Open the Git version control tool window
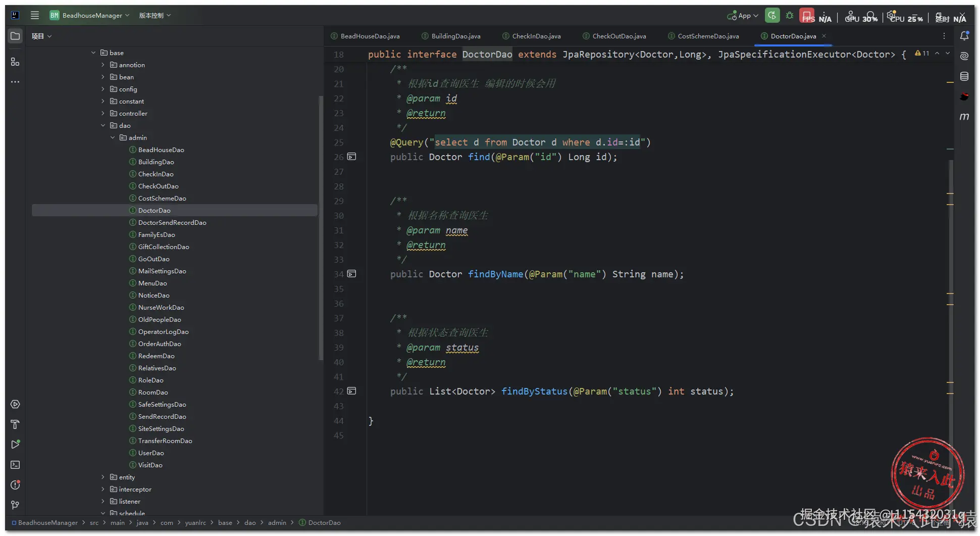This screenshot has width=980, height=536. pyautogui.click(x=15, y=505)
